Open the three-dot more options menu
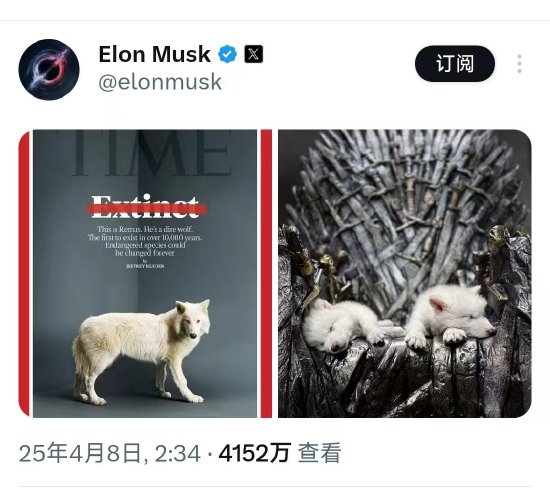Screen dimensions: 550x496 [519, 64]
